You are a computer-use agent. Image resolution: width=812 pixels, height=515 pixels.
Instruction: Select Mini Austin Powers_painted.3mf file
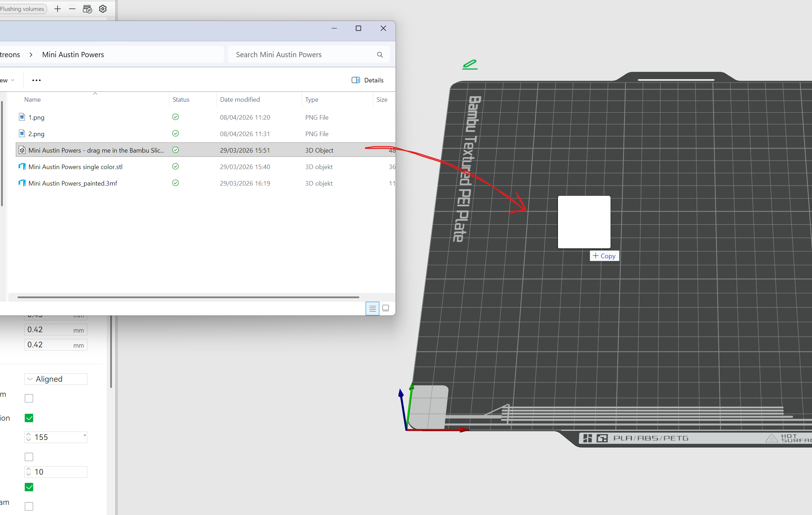206,183
